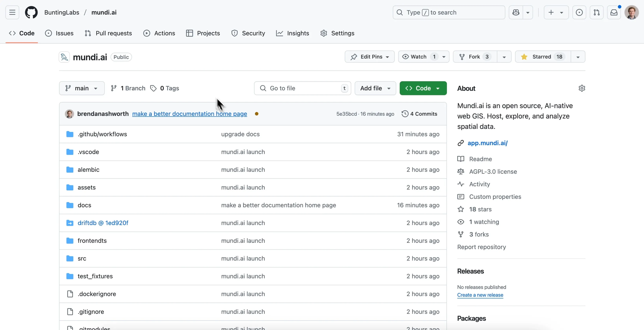
Task: Click the Fork button
Action: [475, 57]
